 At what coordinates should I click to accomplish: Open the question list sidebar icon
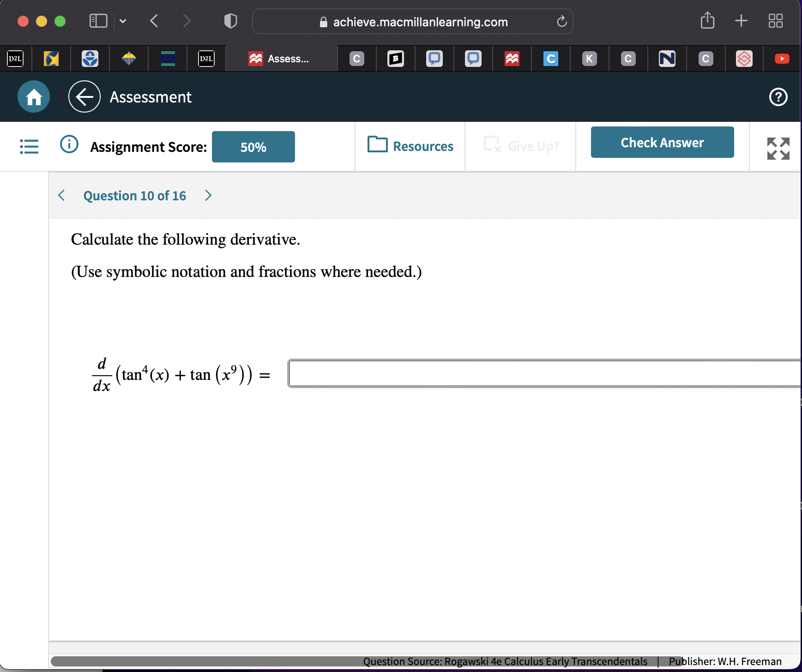29,146
